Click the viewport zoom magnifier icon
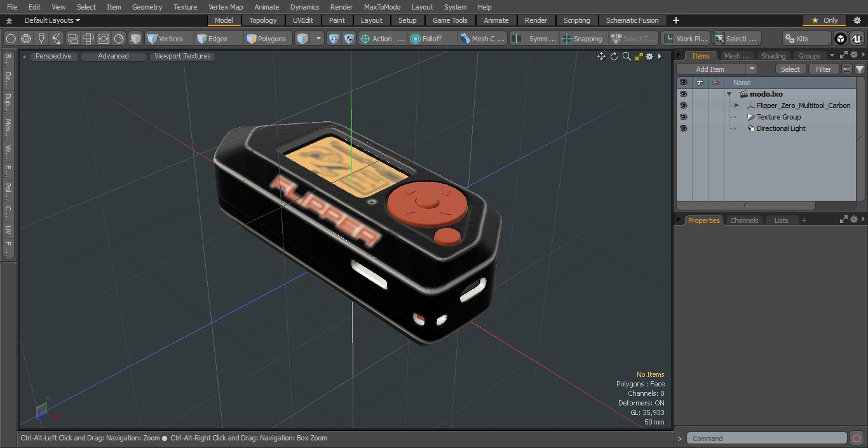Image resolution: width=868 pixels, height=448 pixels. 627,57
